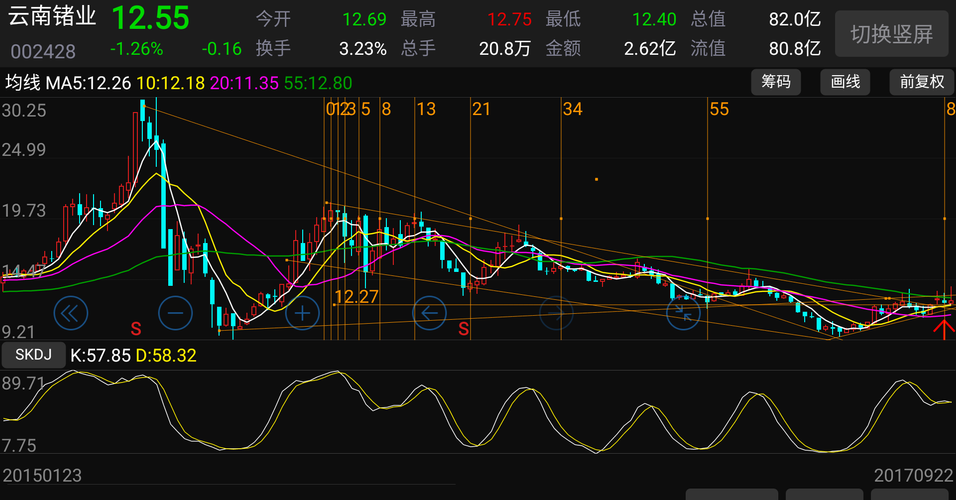Select the Fibonacci time line labeled 21

point(481,110)
